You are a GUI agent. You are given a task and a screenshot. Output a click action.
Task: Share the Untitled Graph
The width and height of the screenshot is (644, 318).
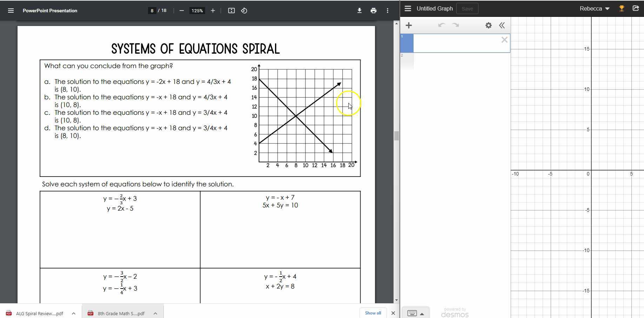tap(636, 8)
